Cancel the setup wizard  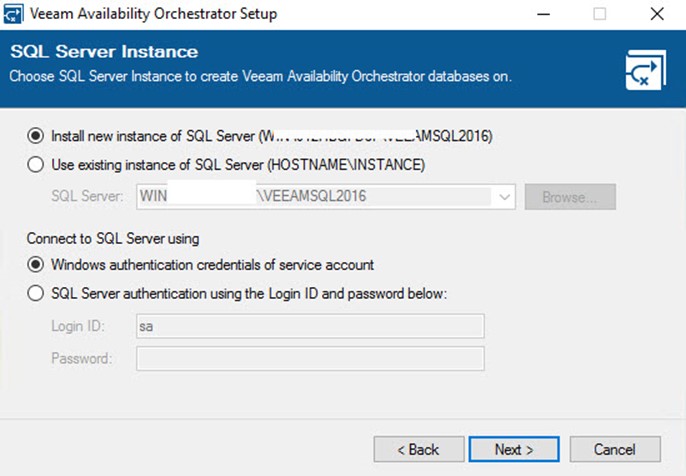coord(615,449)
